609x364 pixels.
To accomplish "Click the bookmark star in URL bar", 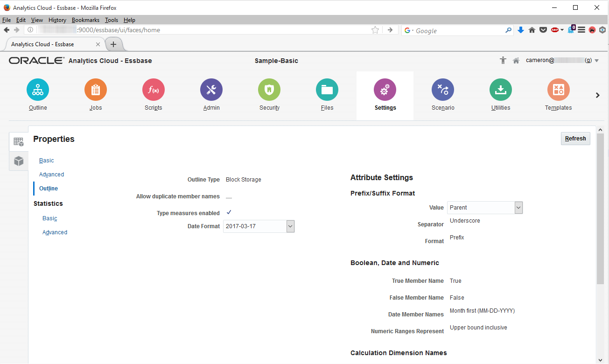I will pos(375,30).
